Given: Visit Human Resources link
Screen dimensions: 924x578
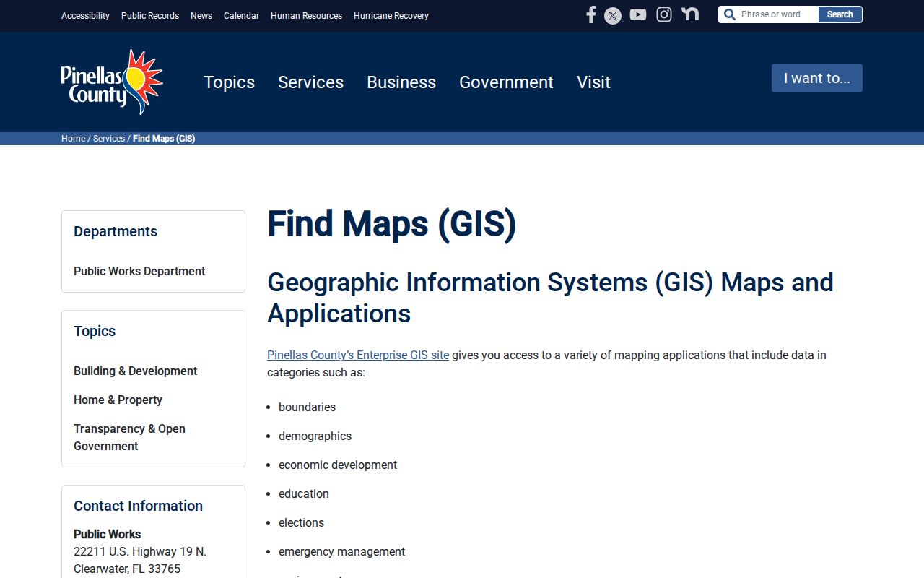Looking at the screenshot, I should pos(306,16).
